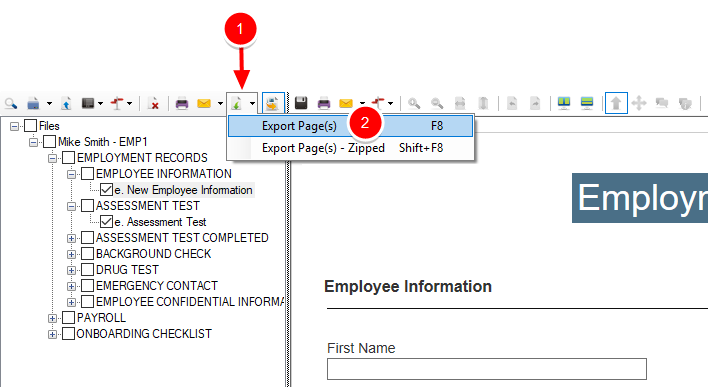Image resolution: width=708 pixels, height=387 pixels.
Task: Uncheck e. New Employee Information checkbox
Action: click(x=107, y=190)
